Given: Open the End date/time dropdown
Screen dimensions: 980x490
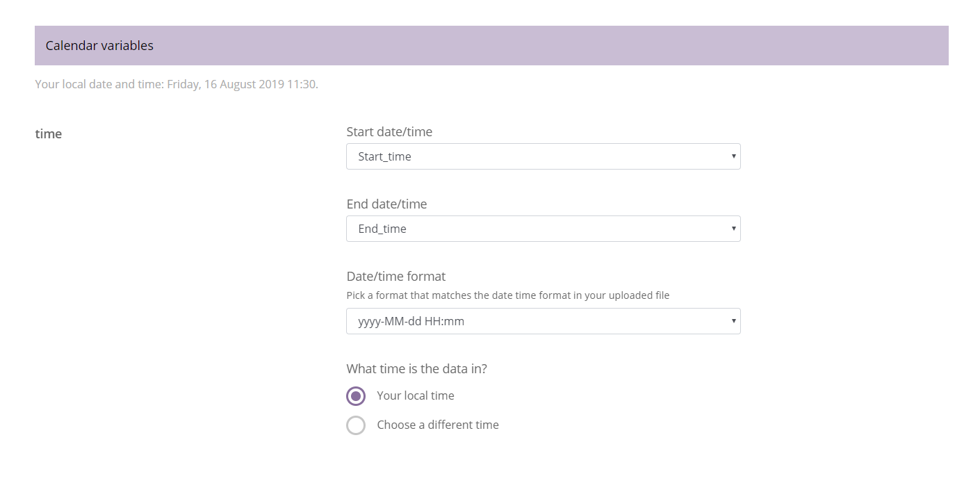Looking at the screenshot, I should [x=542, y=228].
